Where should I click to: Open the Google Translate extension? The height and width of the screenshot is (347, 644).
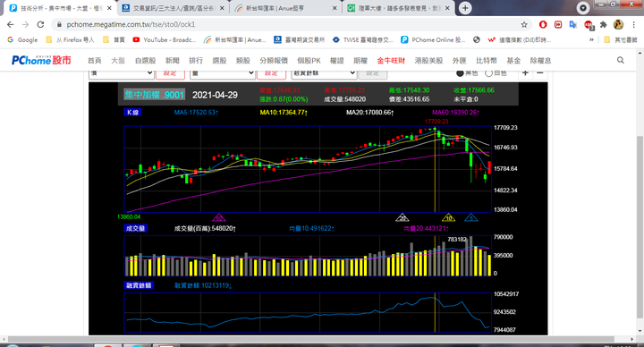click(x=573, y=25)
